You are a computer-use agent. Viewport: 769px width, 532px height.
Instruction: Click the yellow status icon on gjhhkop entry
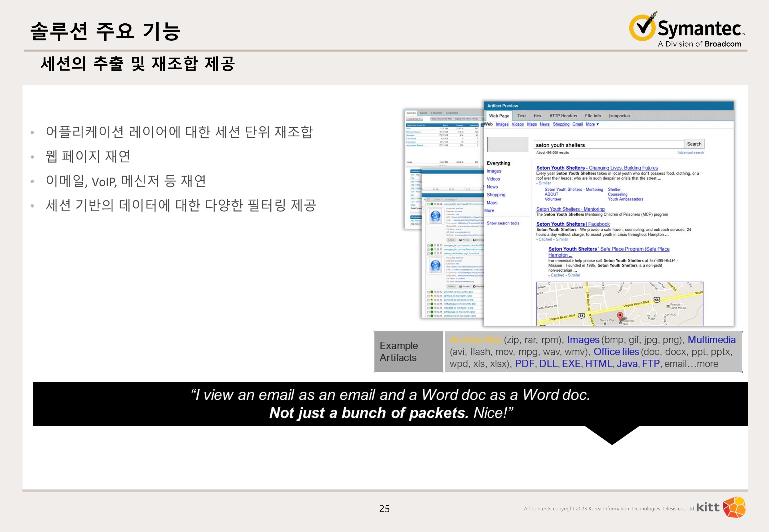tap(432, 296)
